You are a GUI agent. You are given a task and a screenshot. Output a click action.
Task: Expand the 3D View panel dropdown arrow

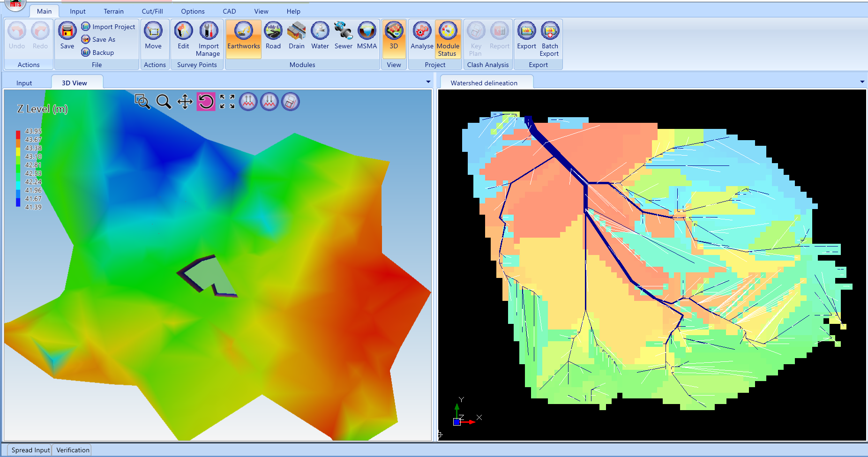(x=428, y=82)
